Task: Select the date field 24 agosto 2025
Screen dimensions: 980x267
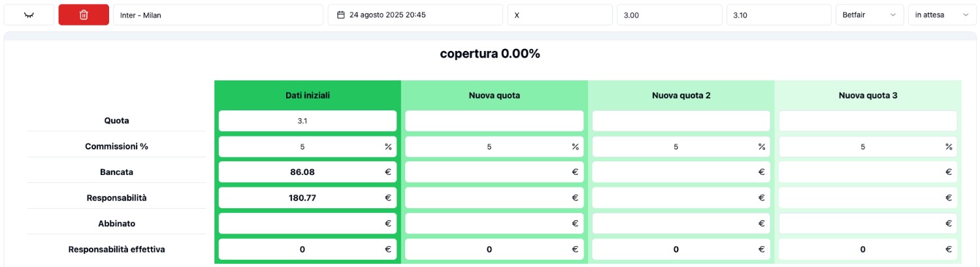Action: point(416,15)
